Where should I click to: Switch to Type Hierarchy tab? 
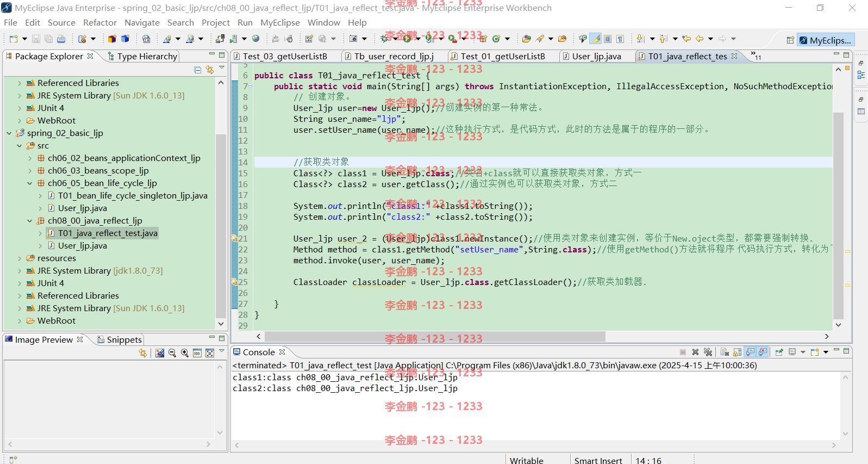(x=142, y=56)
